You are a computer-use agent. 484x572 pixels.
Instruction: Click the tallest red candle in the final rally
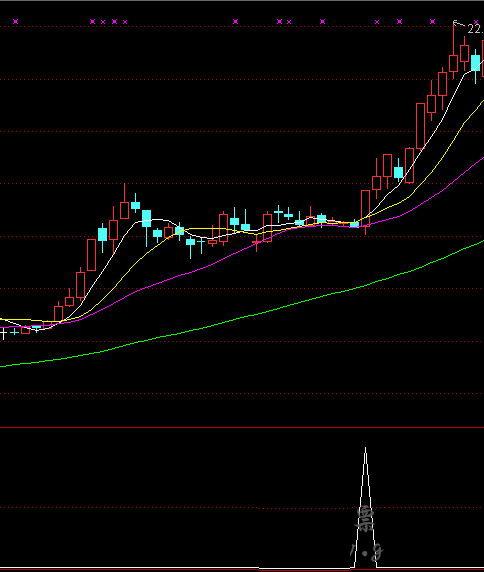tap(420, 126)
